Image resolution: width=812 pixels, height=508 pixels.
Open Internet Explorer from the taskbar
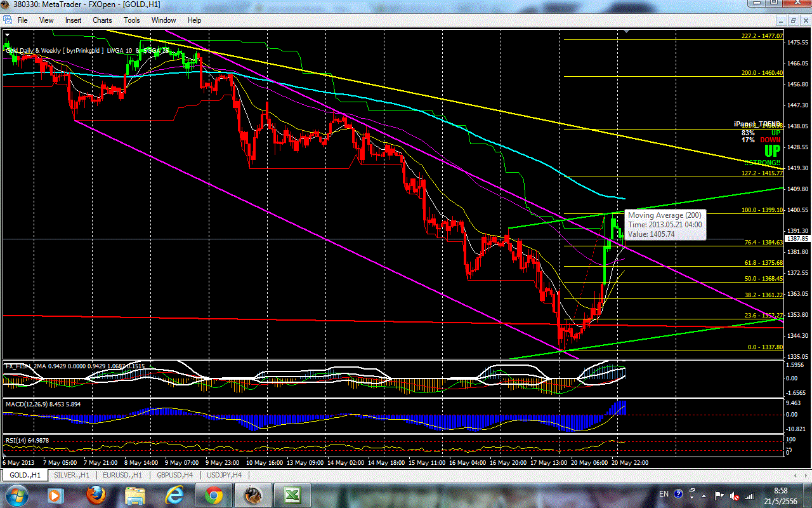click(x=174, y=495)
